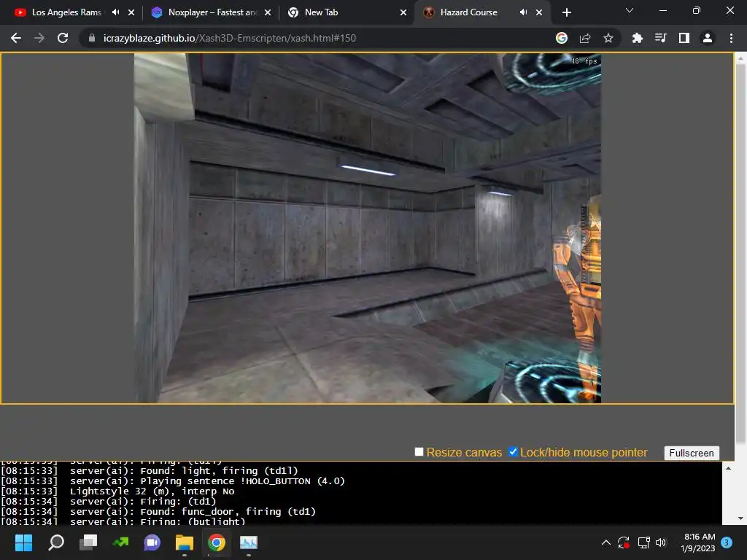
Task: Mute the Los Angeles Rams tab audio
Action: (116, 12)
